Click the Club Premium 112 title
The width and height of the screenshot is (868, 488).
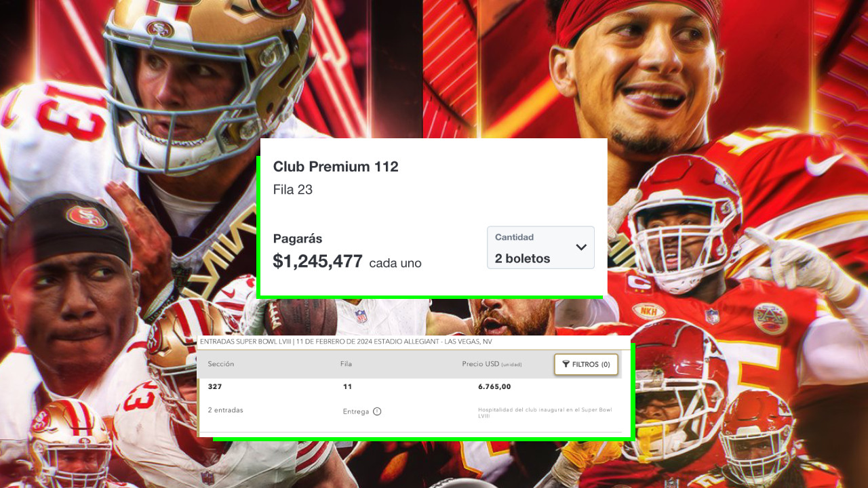click(336, 167)
